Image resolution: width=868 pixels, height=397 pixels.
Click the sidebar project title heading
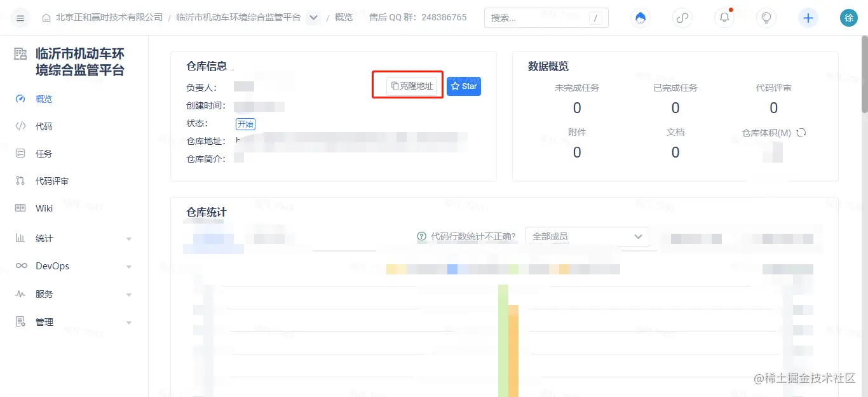coord(80,62)
